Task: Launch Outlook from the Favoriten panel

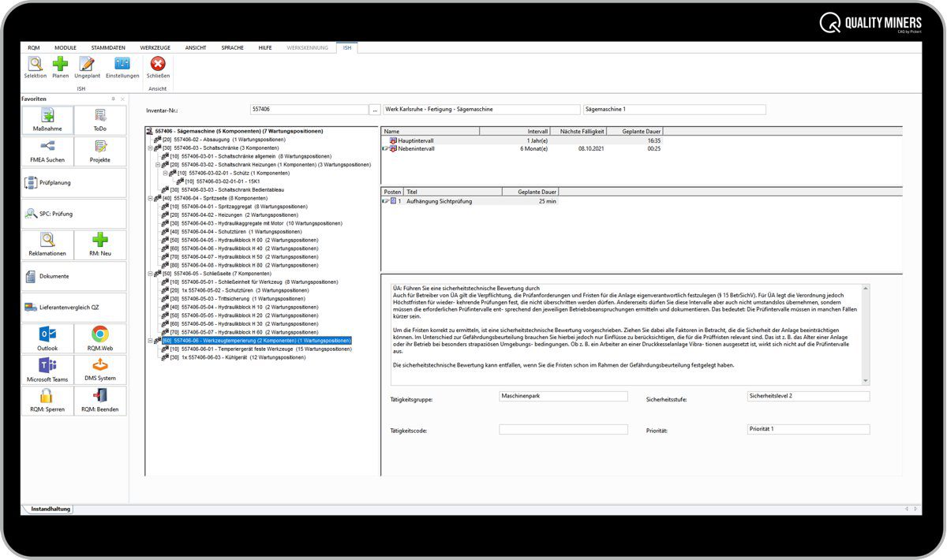Action: [x=47, y=338]
